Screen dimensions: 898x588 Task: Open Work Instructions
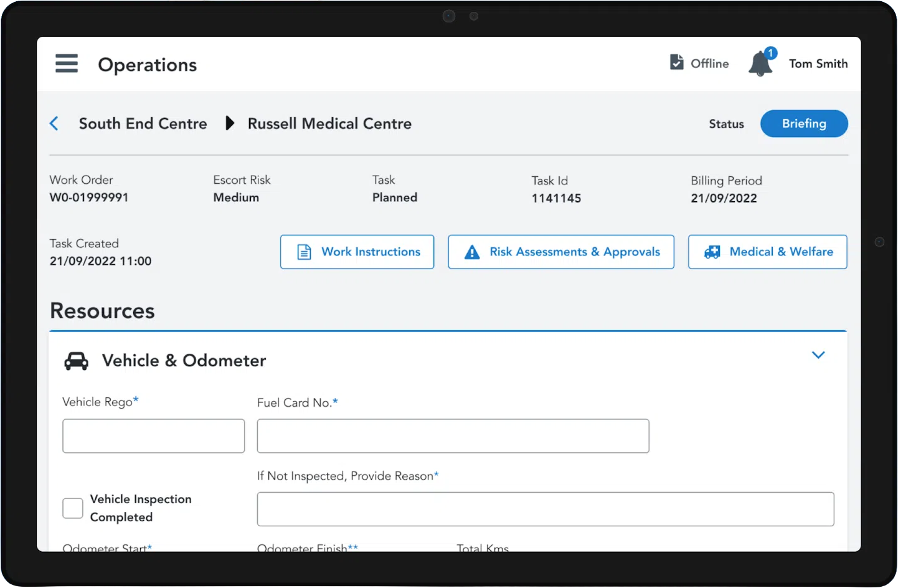click(357, 252)
